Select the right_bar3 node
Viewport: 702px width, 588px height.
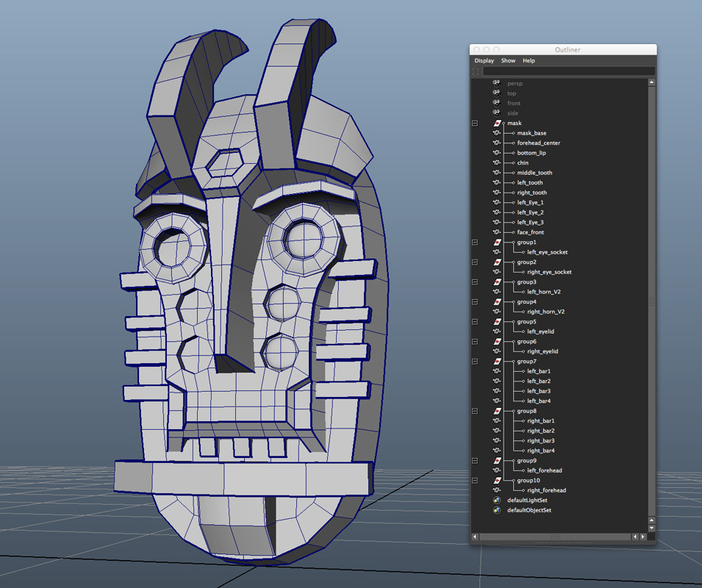(541, 440)
